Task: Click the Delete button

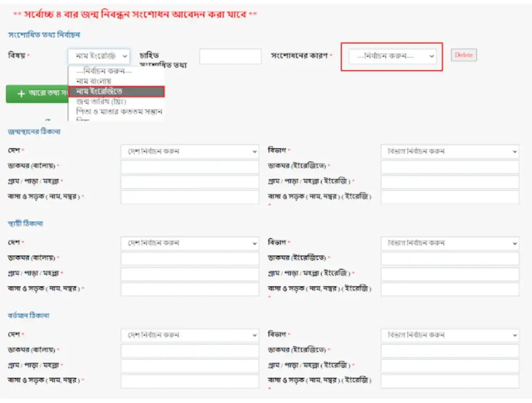Action: coord(464,55)
